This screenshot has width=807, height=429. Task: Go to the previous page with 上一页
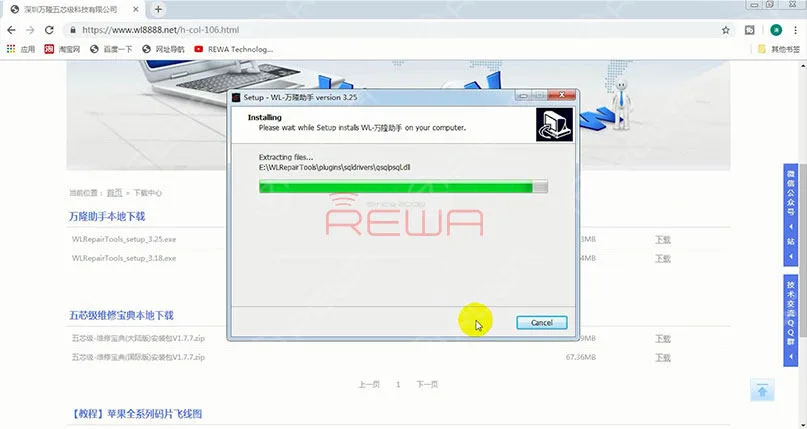click(369, 384)
